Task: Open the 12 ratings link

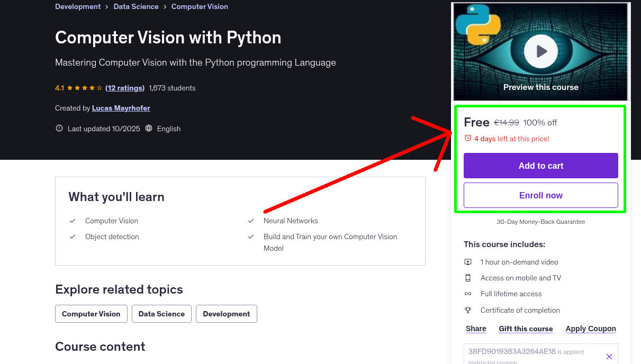Action: 125,87
